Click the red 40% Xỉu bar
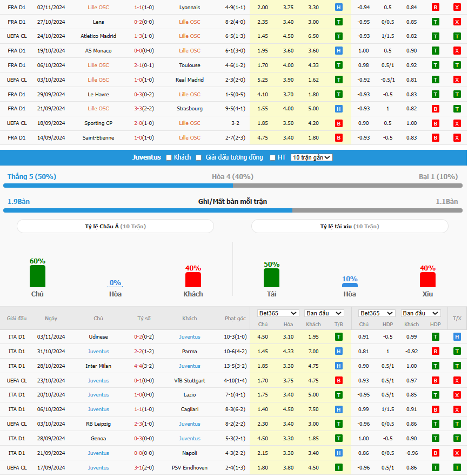This screenshot has height=476, width=468. 427,280
